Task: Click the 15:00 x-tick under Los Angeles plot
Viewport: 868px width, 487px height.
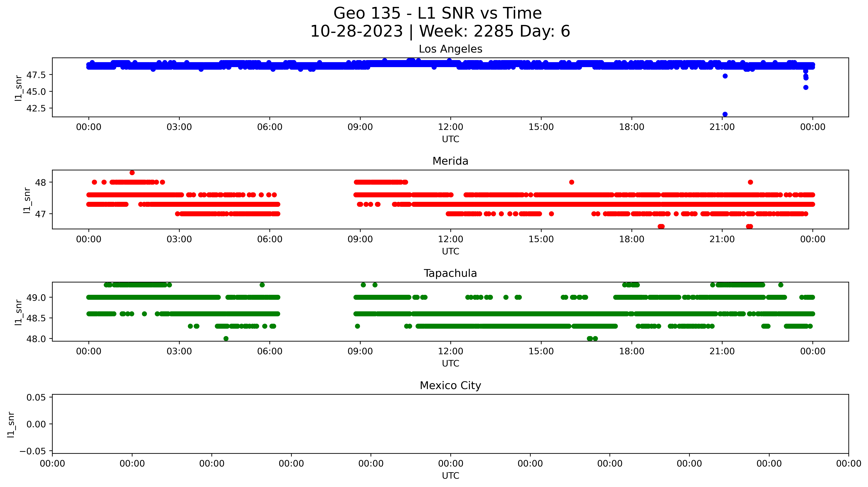Action: point(541,127)
